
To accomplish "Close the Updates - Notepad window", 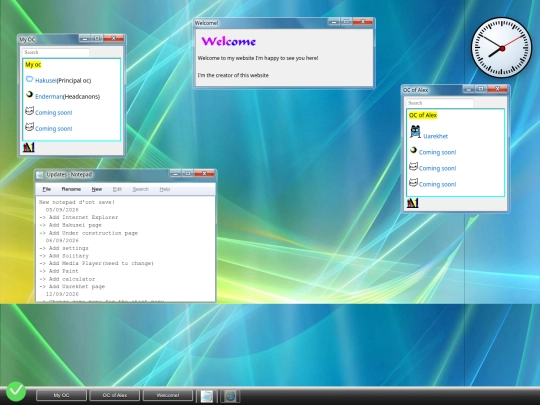I will point(204,173).
